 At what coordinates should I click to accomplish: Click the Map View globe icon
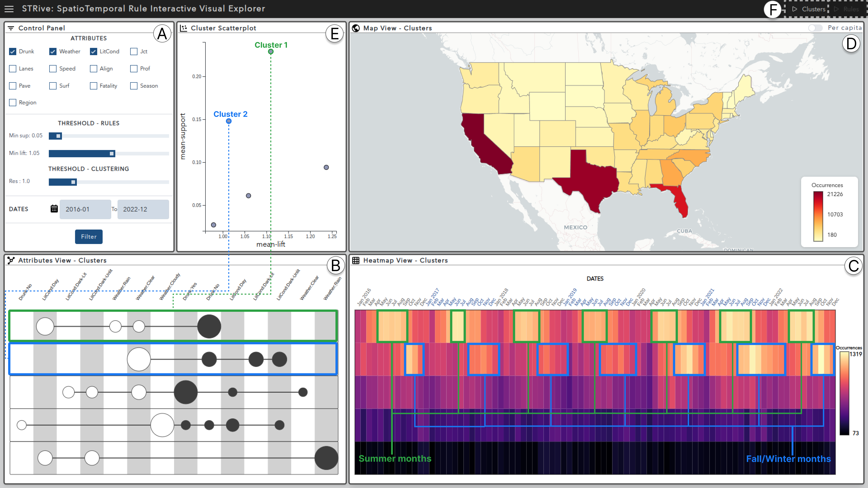(x=356, y=28)
